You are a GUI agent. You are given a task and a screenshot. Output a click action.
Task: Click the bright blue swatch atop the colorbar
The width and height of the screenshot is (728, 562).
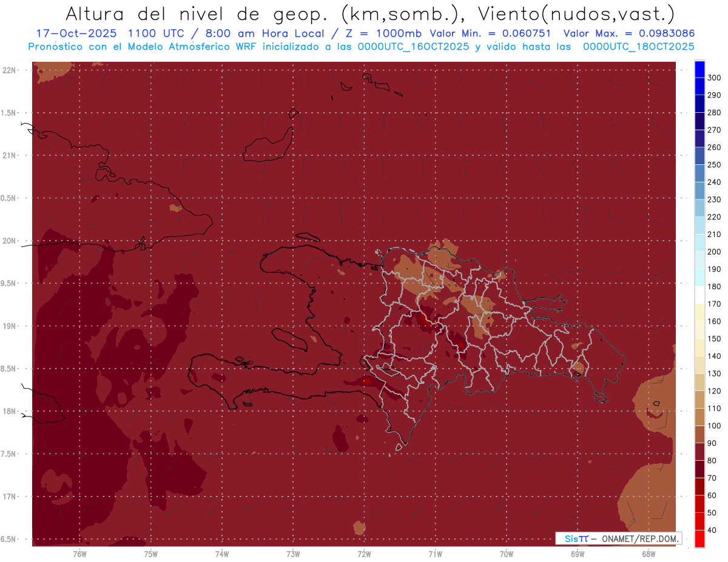point(699,69)
